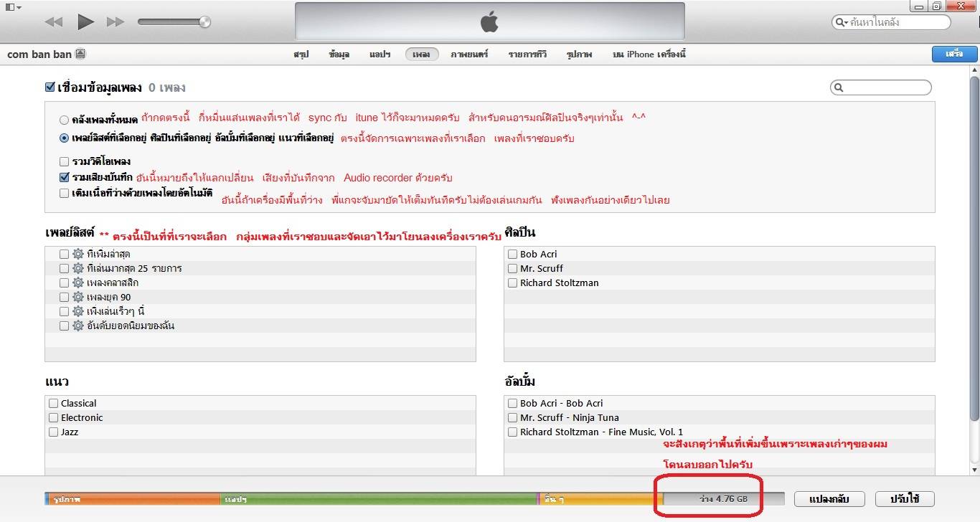Check the Electronic genre checkbox

[x=53, y=417]
